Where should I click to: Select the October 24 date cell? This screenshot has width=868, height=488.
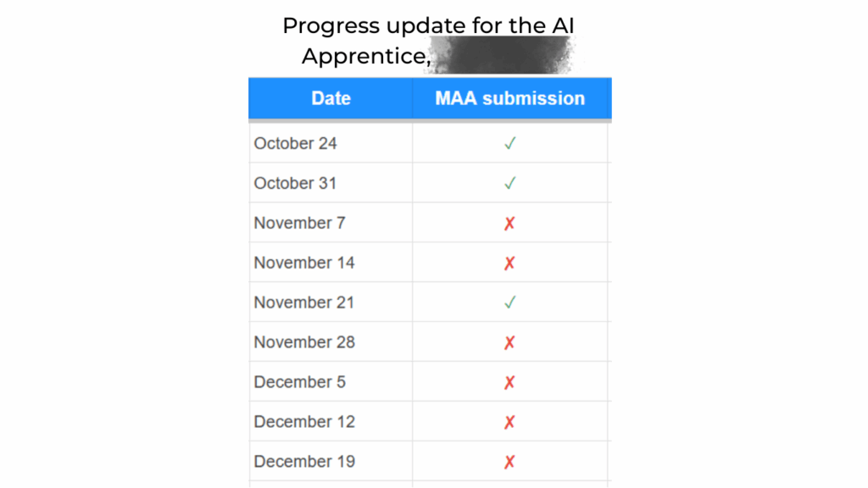296,144
